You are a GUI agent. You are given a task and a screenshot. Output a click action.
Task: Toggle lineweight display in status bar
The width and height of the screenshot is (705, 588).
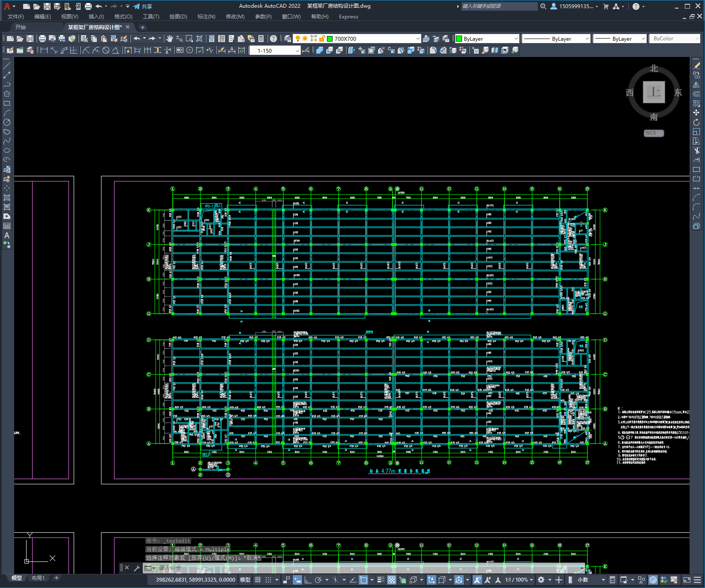381,580
